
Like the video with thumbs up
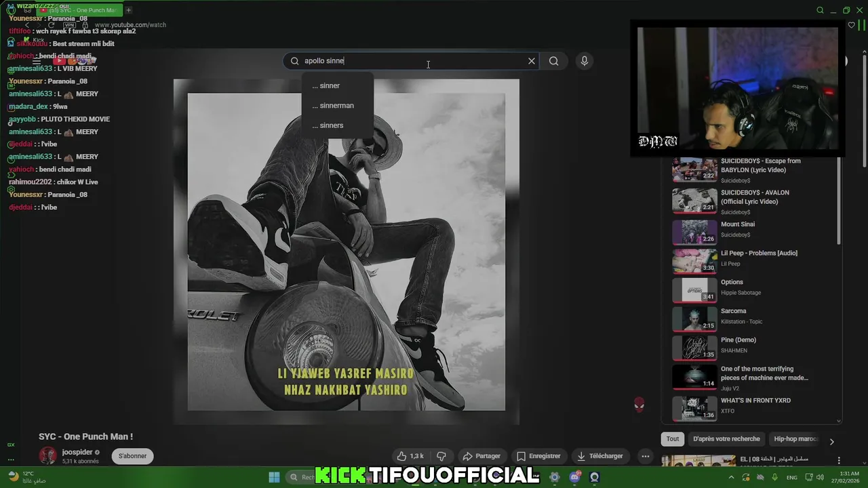click(x=410, y=456)
